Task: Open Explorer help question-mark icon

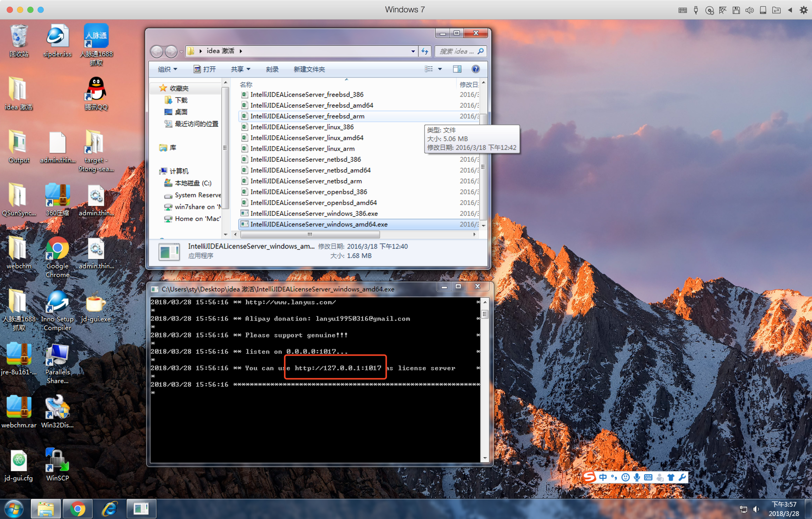Action: point(476,69)
